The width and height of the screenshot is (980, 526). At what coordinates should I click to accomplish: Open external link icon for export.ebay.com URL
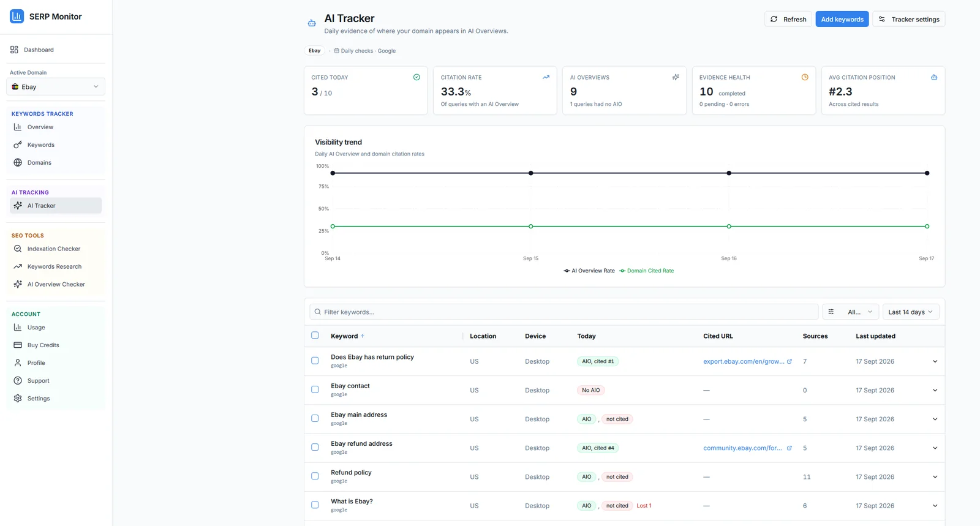pos(790,361)
